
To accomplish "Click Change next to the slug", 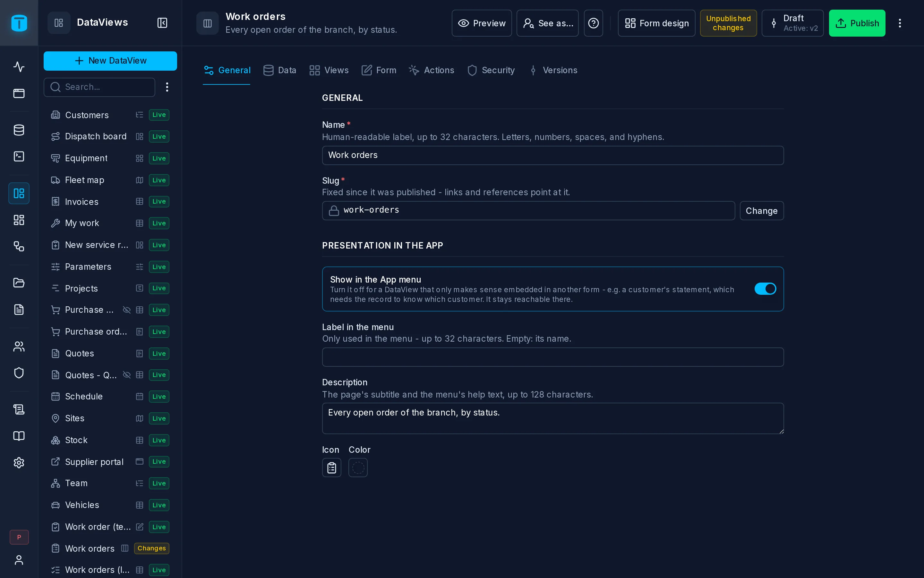I will 762,211.
